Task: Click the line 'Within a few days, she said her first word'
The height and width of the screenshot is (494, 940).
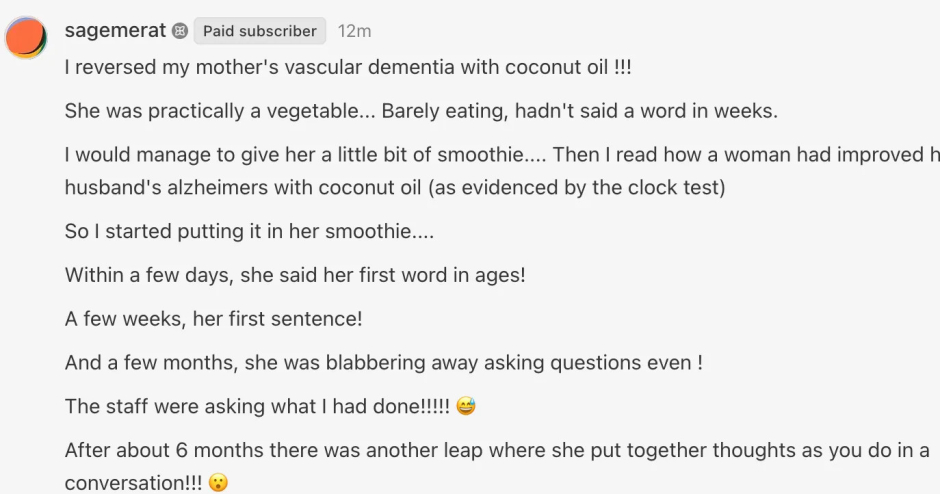Action: (295, 275)
